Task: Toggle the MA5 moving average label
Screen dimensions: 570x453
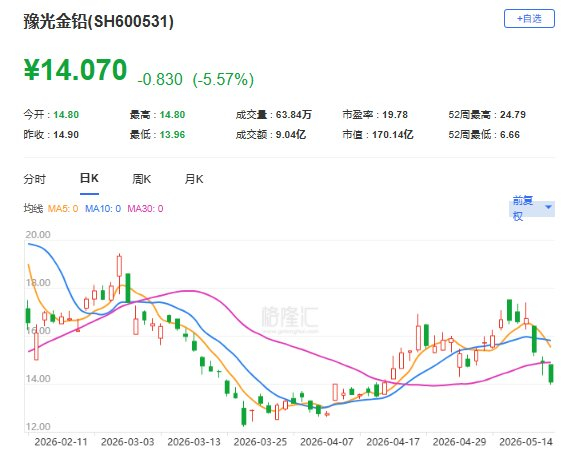Action: tap(63, 209)
